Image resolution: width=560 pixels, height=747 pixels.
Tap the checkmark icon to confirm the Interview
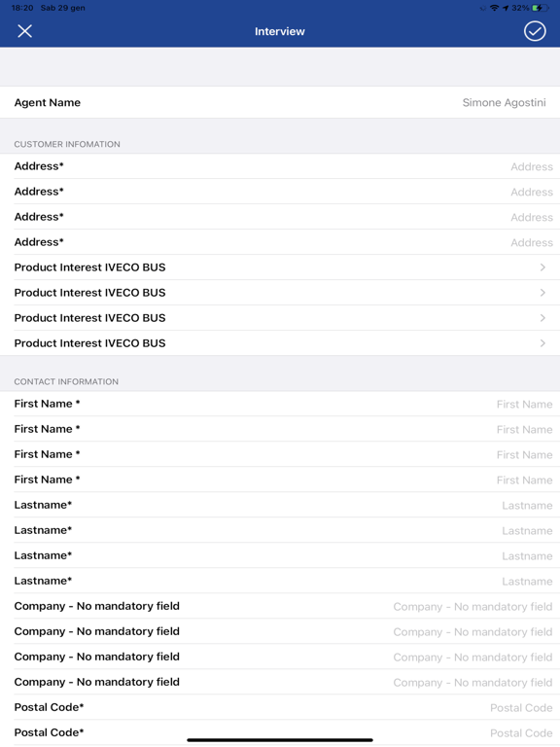[x=535, y=31]
